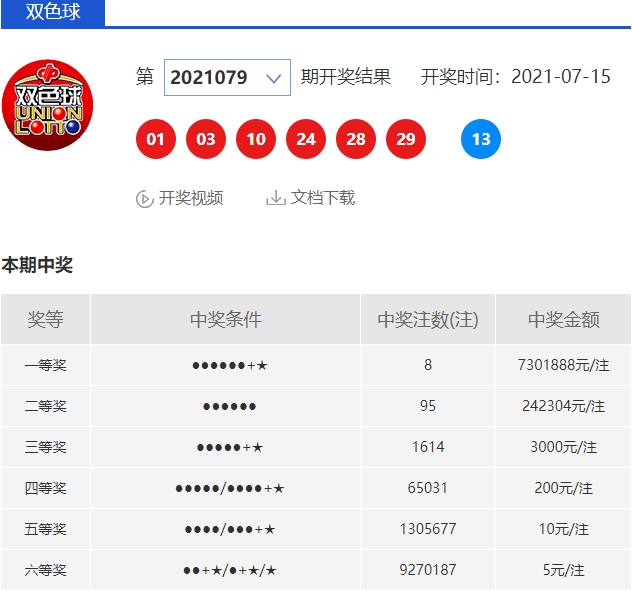The height and width of the screenshot is (591, 632).
Task: Open the 开奖视频 draw video link
Action: (190, 198)
